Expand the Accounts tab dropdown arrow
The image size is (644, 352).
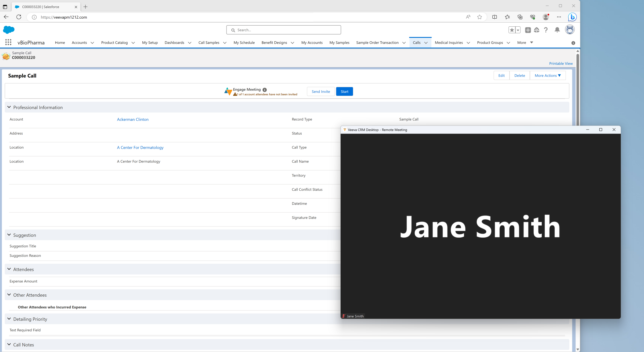point(92,43)
